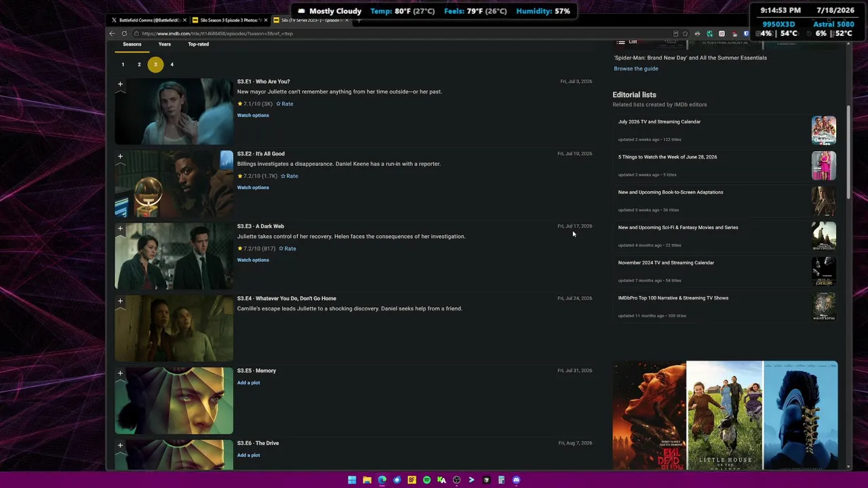The height and width of the screenshot is (488, 868).
Task: Open the Windows Start menu
Action: tap(352, 480)
